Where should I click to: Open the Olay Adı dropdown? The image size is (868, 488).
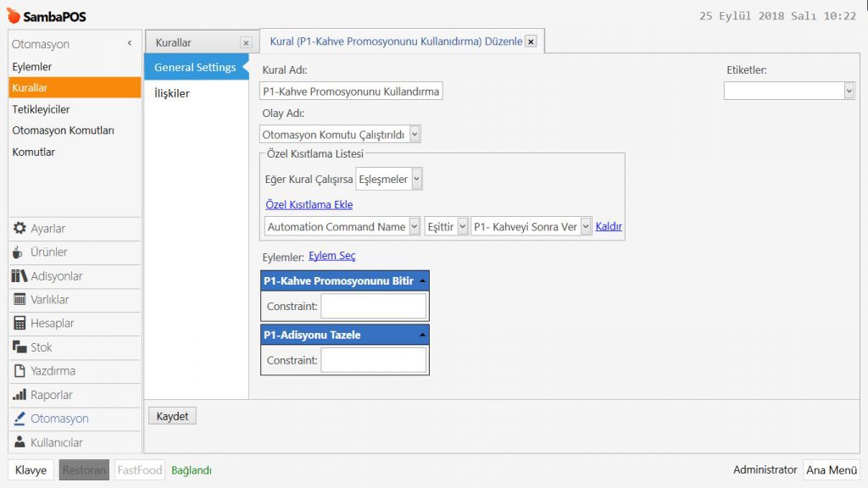414,134
